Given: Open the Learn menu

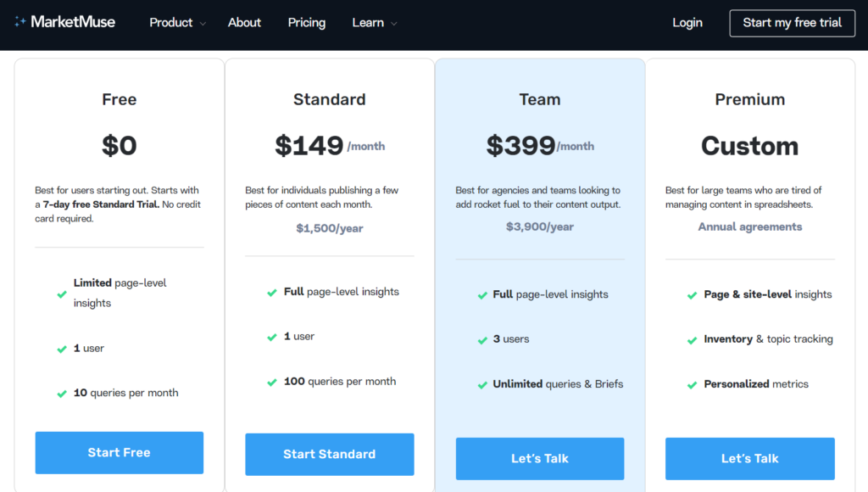Looking at the screenshot, I should tap(368, 23).
